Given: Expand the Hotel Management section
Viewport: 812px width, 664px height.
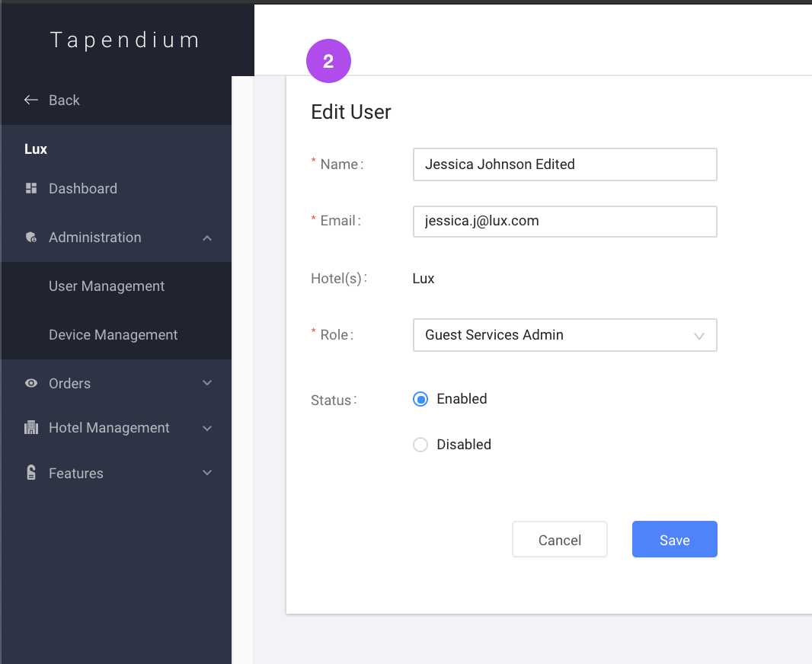Looking at the screenshot, I should point(207,428).
